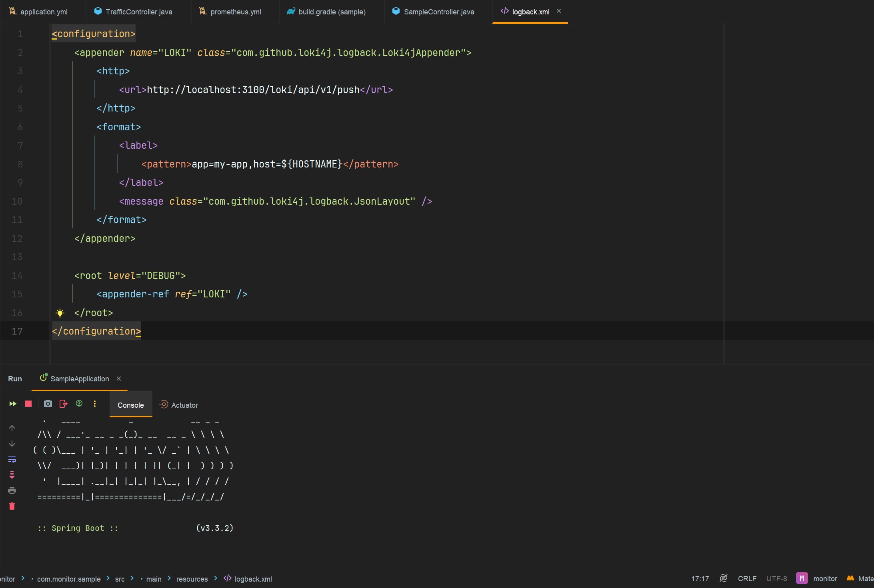Click the red exit icon in Run toolbar

click(x=63, y=404)
